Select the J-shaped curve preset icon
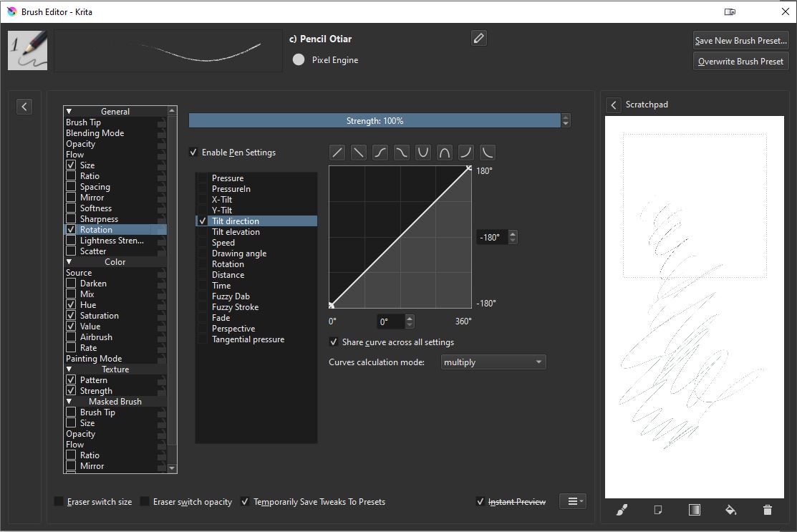 click(x=465, y=153)
